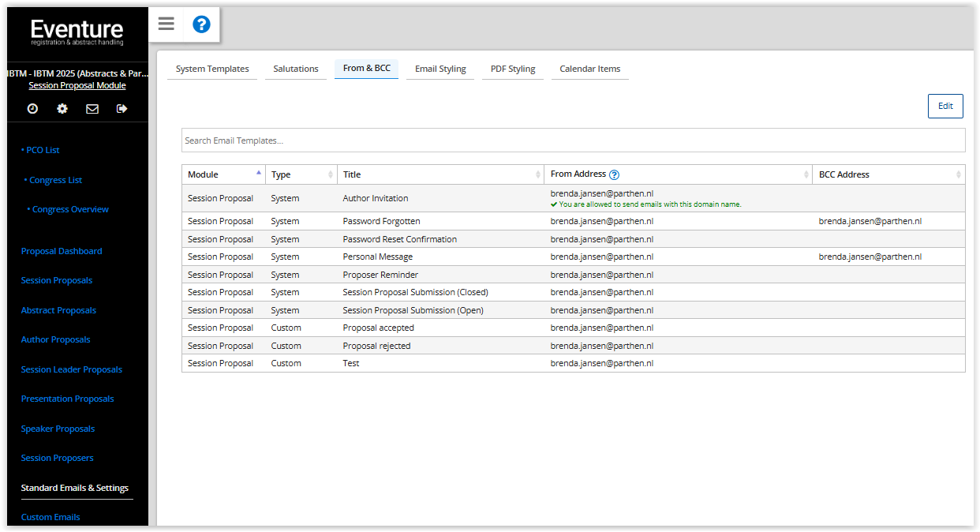This screenshot has height=532, width=980.
Task: Select the Proposal accepted template row
Action: [378, 328]
